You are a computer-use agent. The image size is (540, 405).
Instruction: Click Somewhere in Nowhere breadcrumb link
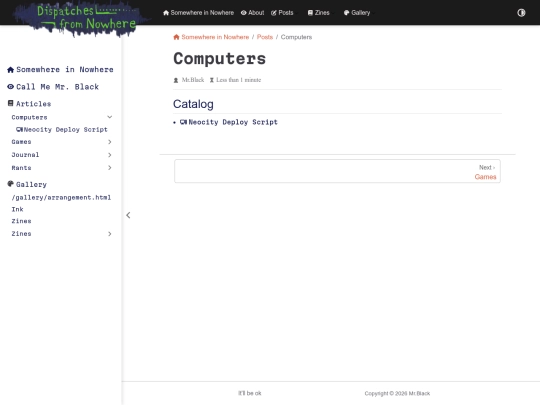coord(215,37)
